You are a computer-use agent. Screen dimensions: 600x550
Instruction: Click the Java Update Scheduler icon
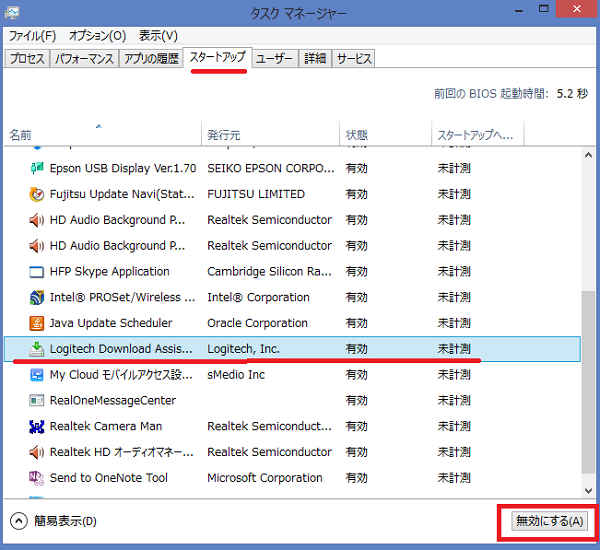click(37, 324)
